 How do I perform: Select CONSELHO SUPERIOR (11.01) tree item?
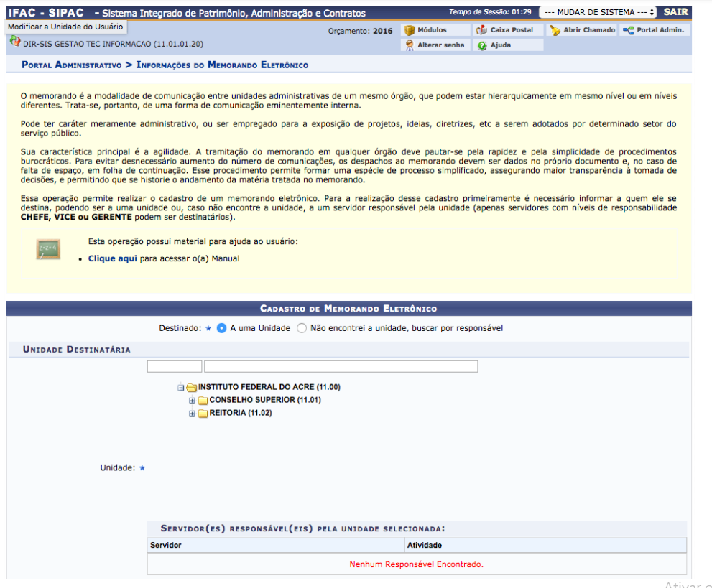[265, 400]
